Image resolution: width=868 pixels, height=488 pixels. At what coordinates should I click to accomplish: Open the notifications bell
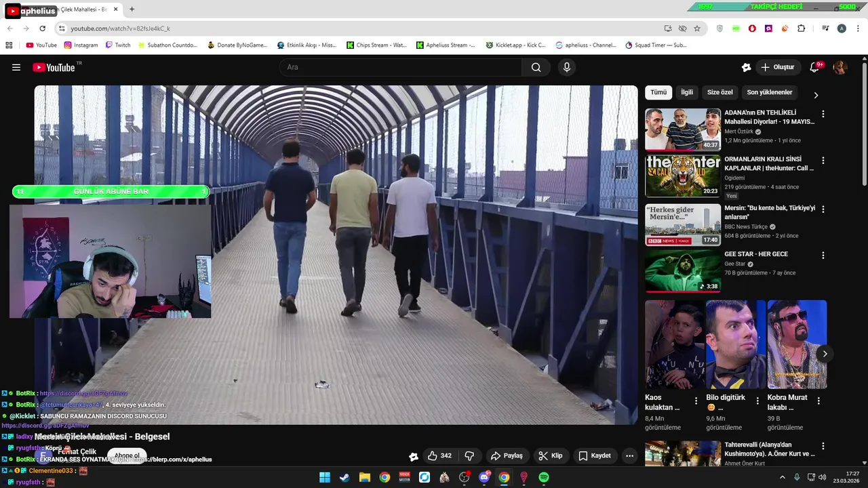pos(815,67)
